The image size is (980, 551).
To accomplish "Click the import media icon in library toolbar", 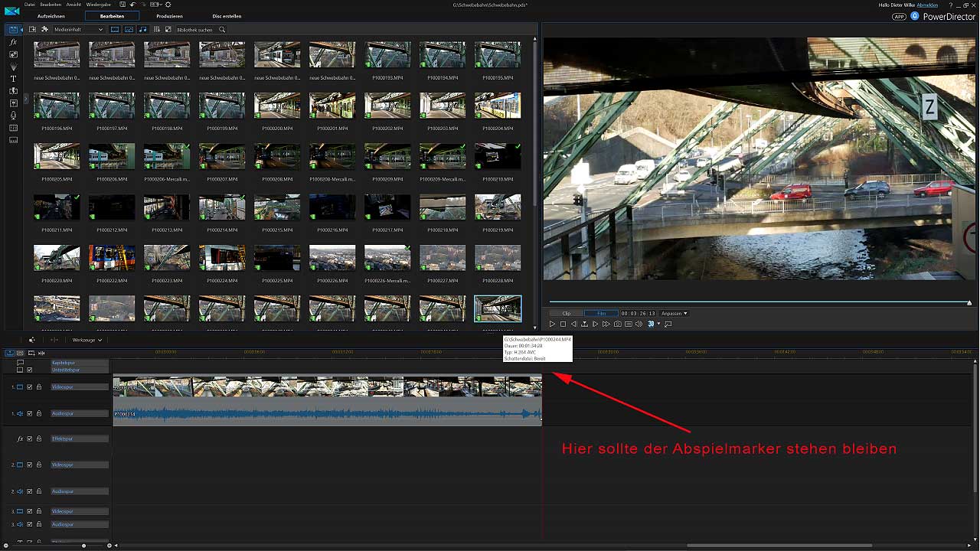I will coord(32,29).
